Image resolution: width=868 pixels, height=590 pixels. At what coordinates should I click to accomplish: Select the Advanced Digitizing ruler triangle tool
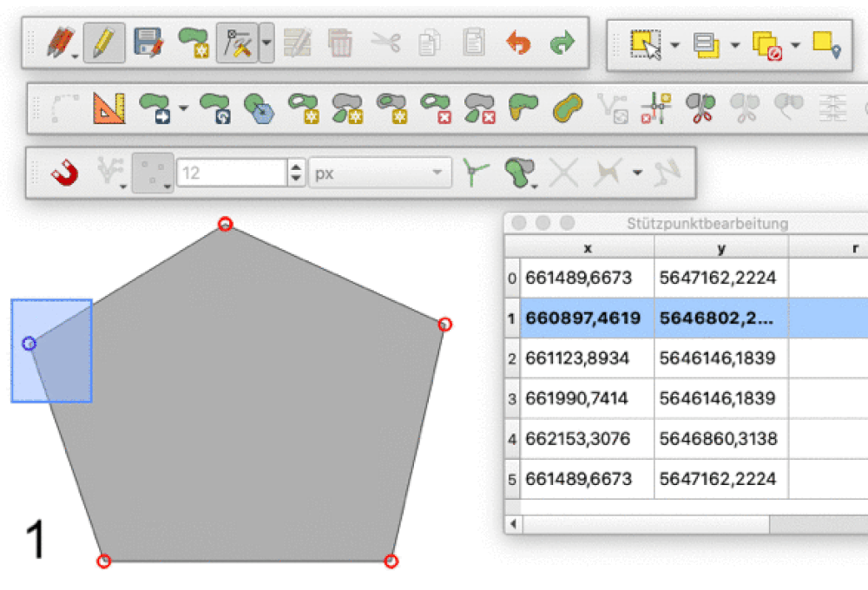pos(109,108)
